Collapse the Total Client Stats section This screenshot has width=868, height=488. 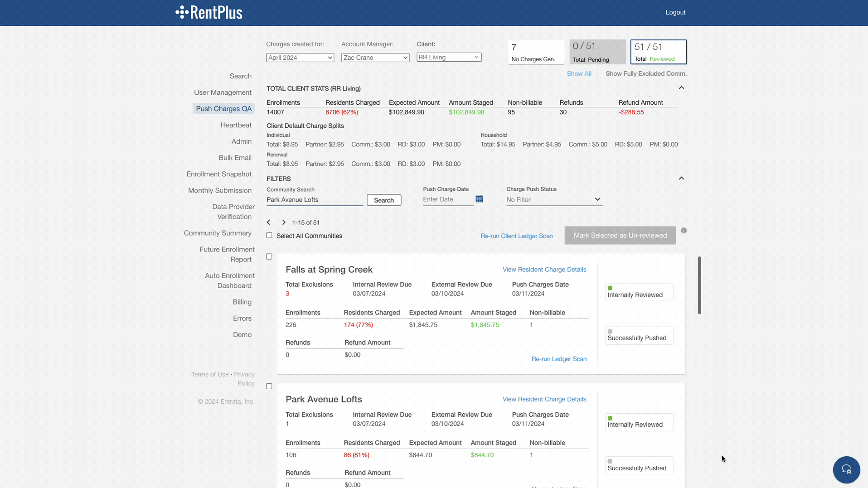point(681,88)
